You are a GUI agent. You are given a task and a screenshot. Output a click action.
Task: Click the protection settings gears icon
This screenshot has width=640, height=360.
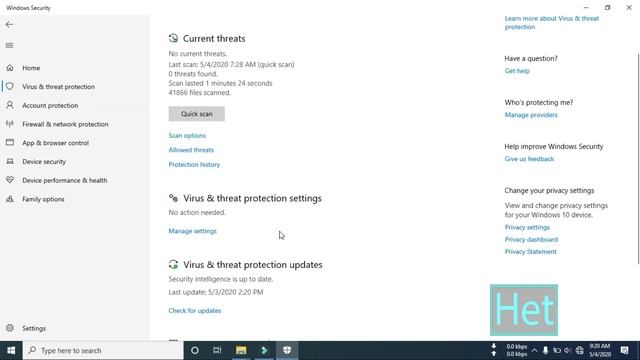coord(173,198)
